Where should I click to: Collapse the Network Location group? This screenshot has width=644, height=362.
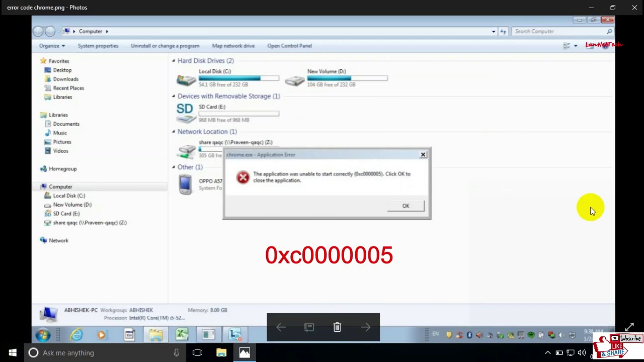174,132
